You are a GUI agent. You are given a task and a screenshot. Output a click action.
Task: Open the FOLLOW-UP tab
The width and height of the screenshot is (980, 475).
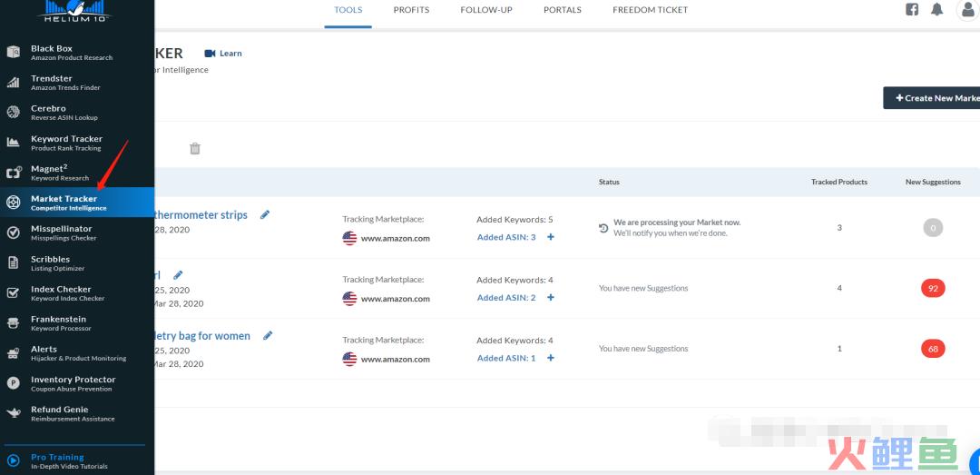[x=486, y=10]
